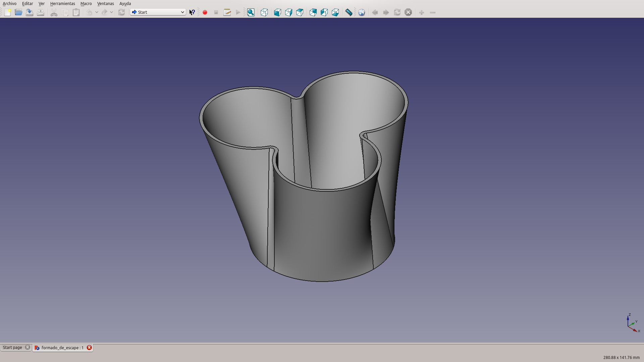The height and width of the screenshot is (362, 644).
Task: Open the Ayuda menu
Action: click(125, 3)
